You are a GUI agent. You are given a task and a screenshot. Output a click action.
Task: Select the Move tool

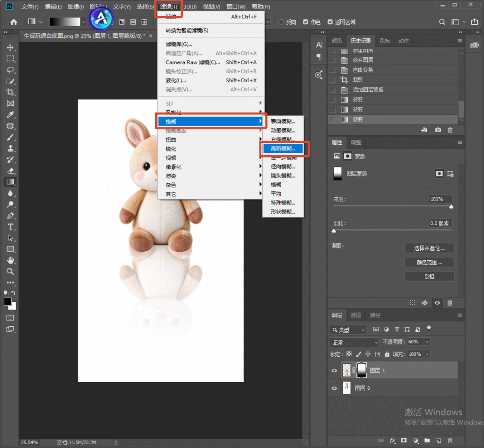point(10,47)
